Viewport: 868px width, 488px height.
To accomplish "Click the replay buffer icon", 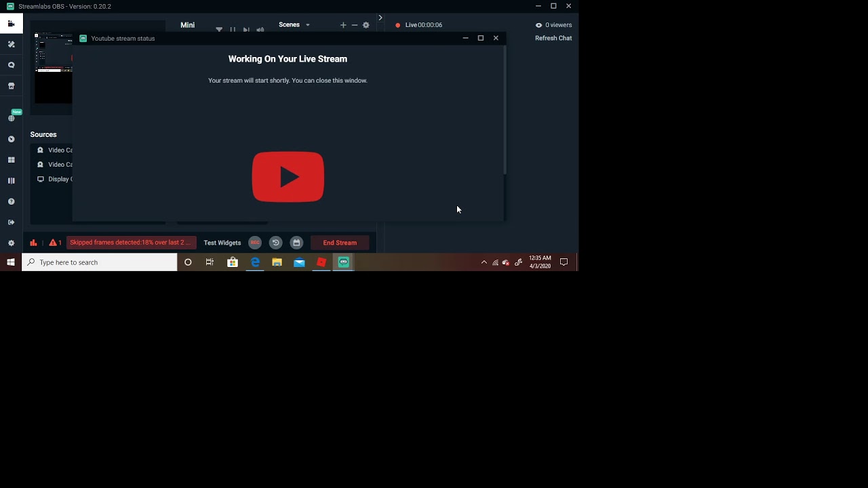I will tap(275, 243).
